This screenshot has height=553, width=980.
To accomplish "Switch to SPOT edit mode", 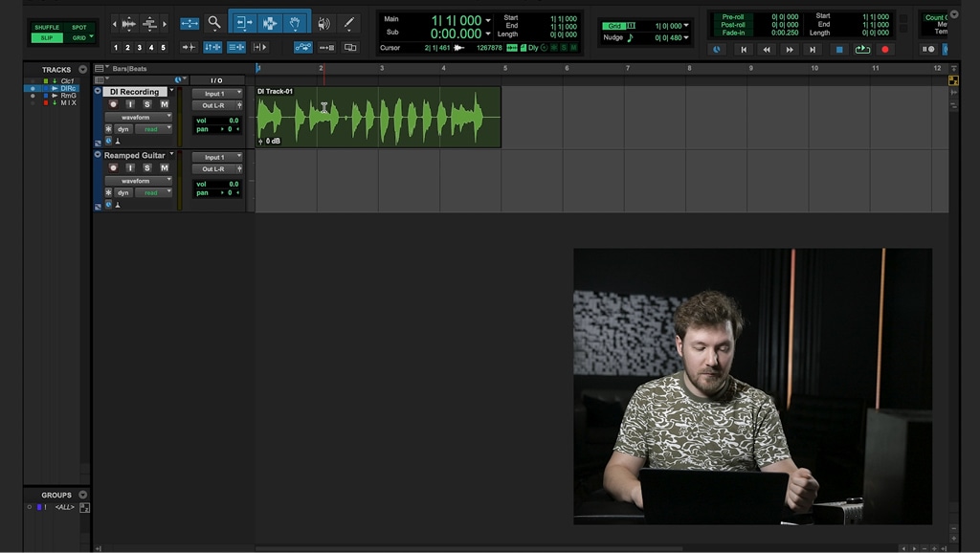I will pos(79,28).
